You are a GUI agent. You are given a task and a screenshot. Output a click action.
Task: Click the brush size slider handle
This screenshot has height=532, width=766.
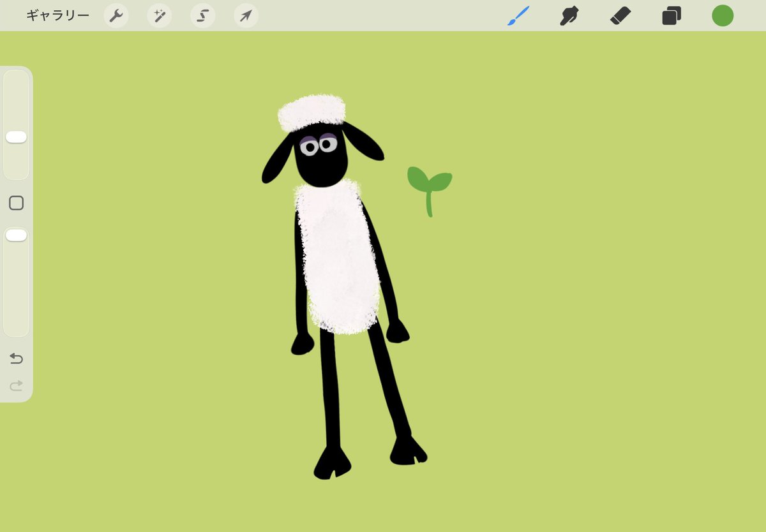coord(16,137)
